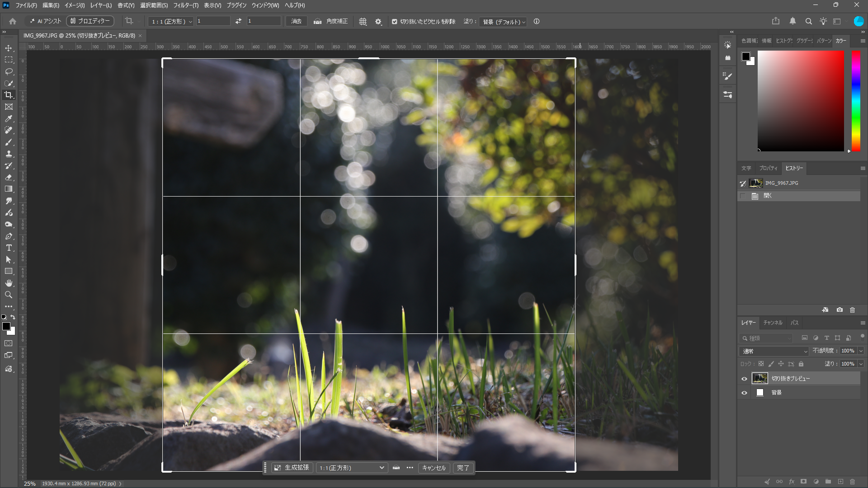Image resolution: width=868 pixels, height=488 pixels.
Task: Select the Frame tool
Action: pos(9,107)
